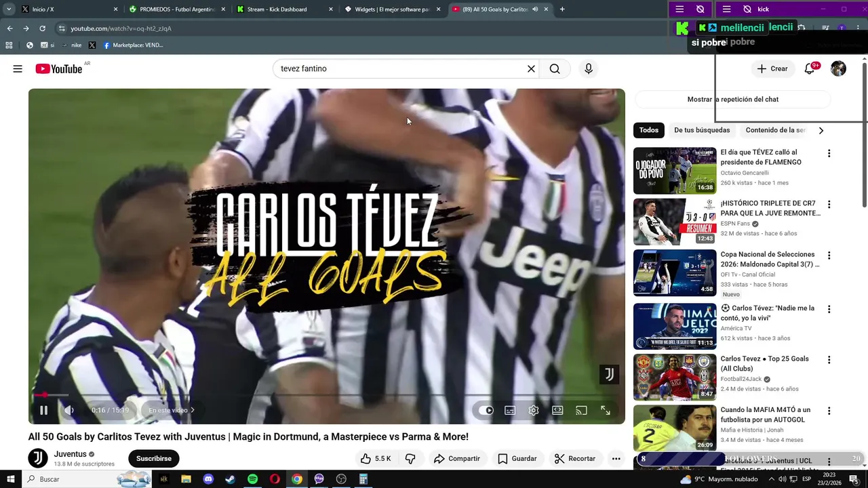The height and width of the screenshot is (488, 868).
Task: Toggle the autoplay switch
Action: (486, 410)
